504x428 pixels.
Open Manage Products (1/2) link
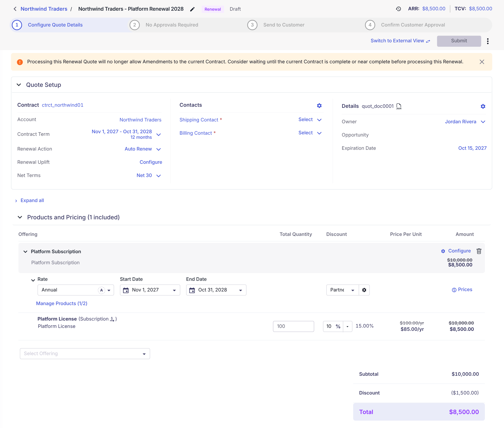click(x=62, y=304)
